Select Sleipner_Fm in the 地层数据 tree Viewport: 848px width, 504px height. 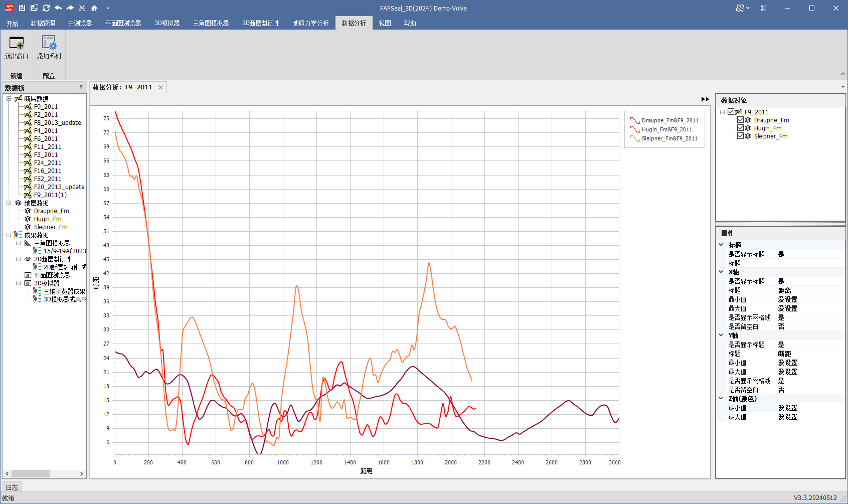(51, 227)
